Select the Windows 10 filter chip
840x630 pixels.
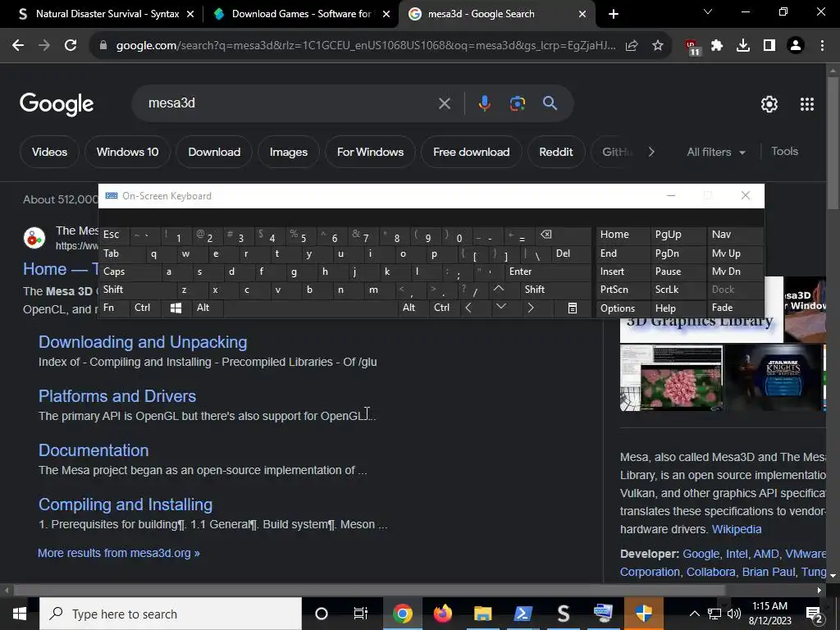pyautogui.click(x=127, y=152)
